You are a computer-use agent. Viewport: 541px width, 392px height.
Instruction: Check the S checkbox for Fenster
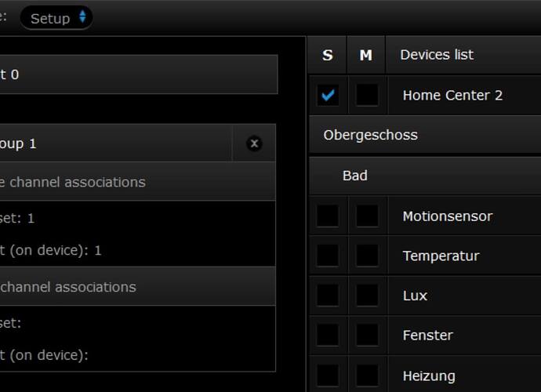pyautogui.click(x=328, y=336)
